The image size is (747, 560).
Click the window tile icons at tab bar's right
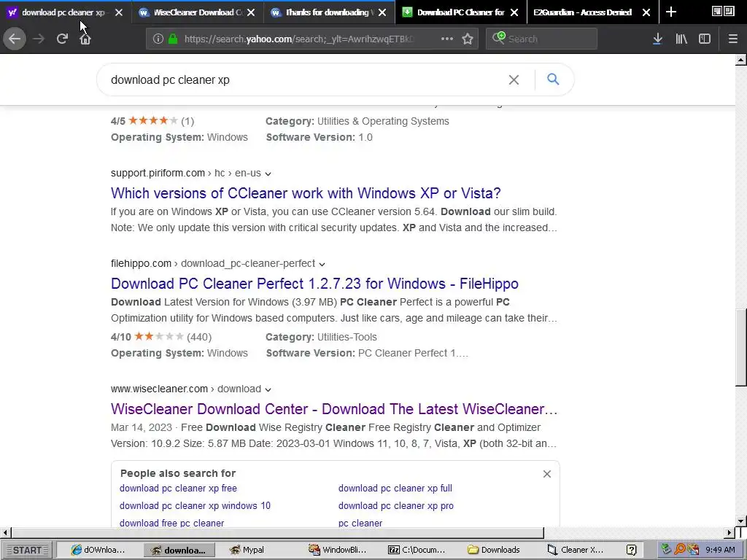[723, 12]
